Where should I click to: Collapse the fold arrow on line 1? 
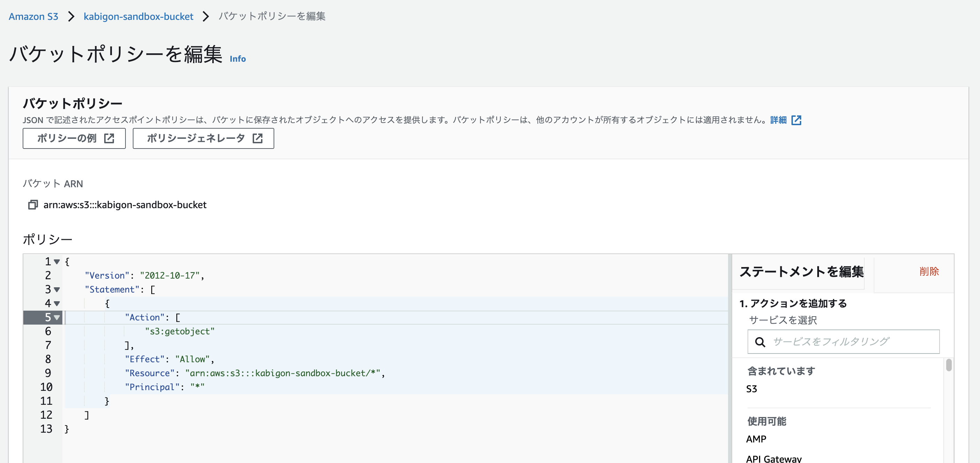coord(57,262)
